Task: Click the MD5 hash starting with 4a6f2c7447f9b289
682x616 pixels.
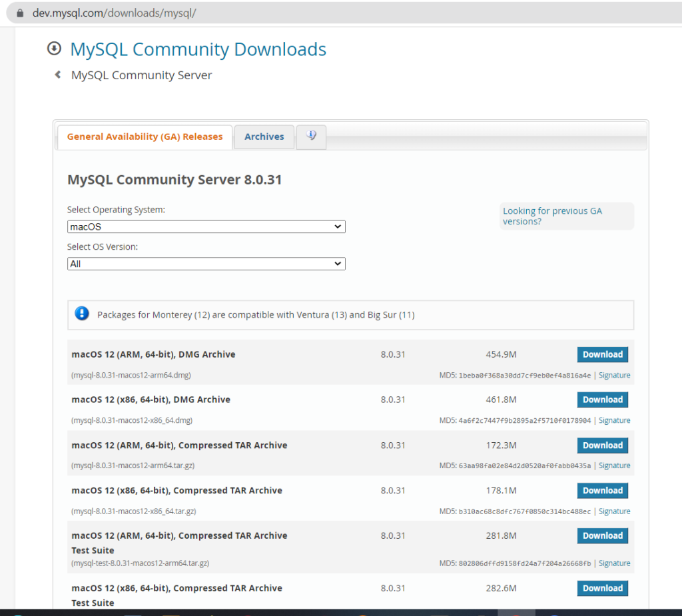Action: pos(525,421)
